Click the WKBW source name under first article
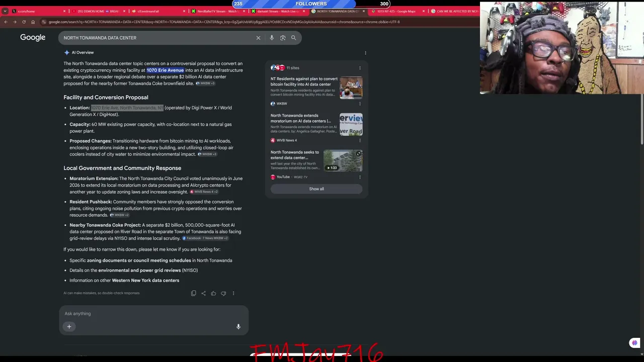644x362 pixels. (282, 104)
